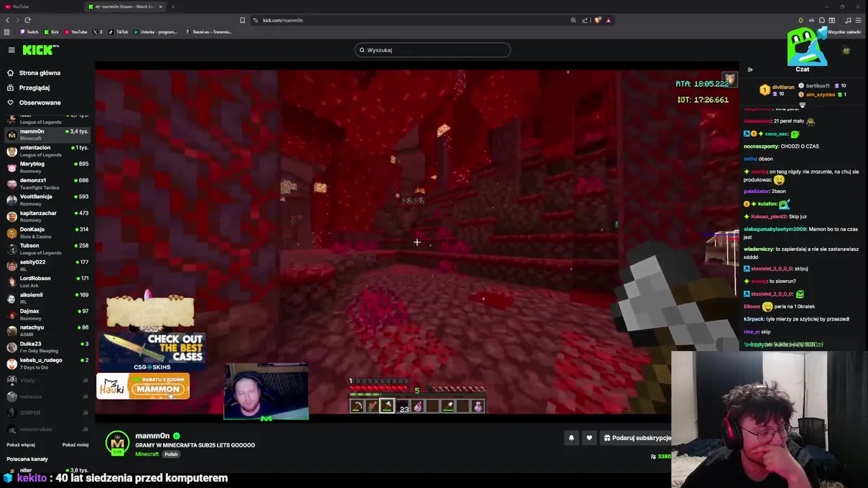This screenshot has width=868, height=488.
Task: Collapse the chat panel with arrow icon
Action: click(x=750, y=69)
